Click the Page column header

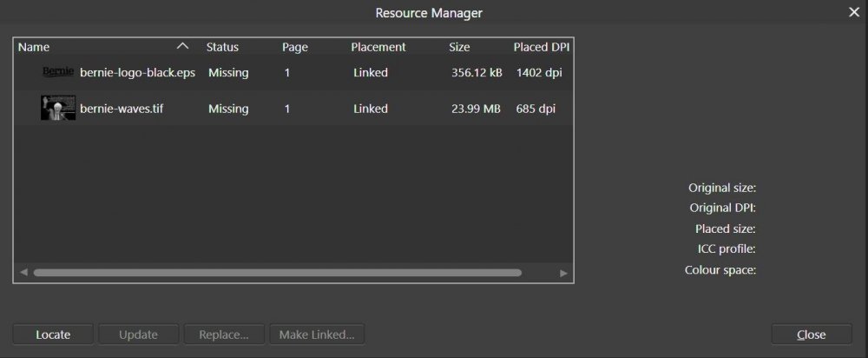coord(295,47)
